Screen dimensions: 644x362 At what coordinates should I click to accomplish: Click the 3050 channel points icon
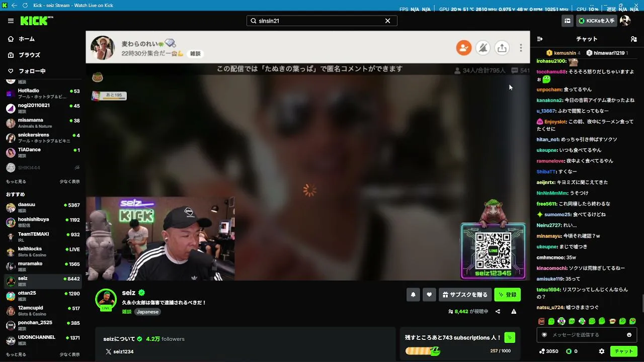point(548,351)
